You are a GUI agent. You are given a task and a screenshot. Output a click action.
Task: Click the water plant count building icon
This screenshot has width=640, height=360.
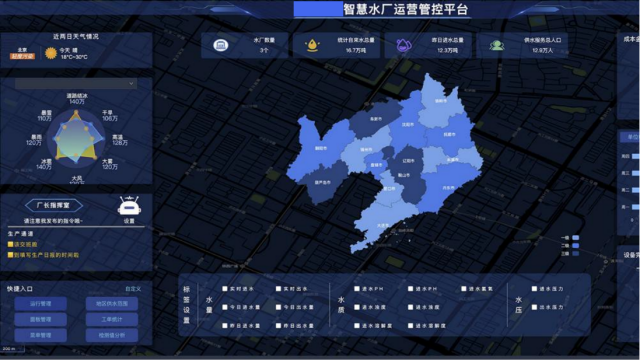pos(221,45)
